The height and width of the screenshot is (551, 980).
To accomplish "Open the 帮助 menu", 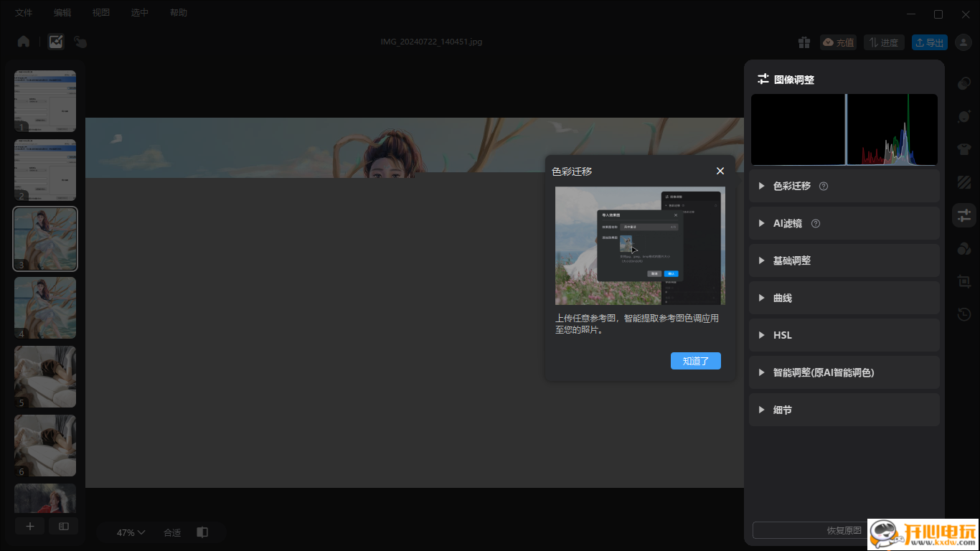I will (178, 12).
